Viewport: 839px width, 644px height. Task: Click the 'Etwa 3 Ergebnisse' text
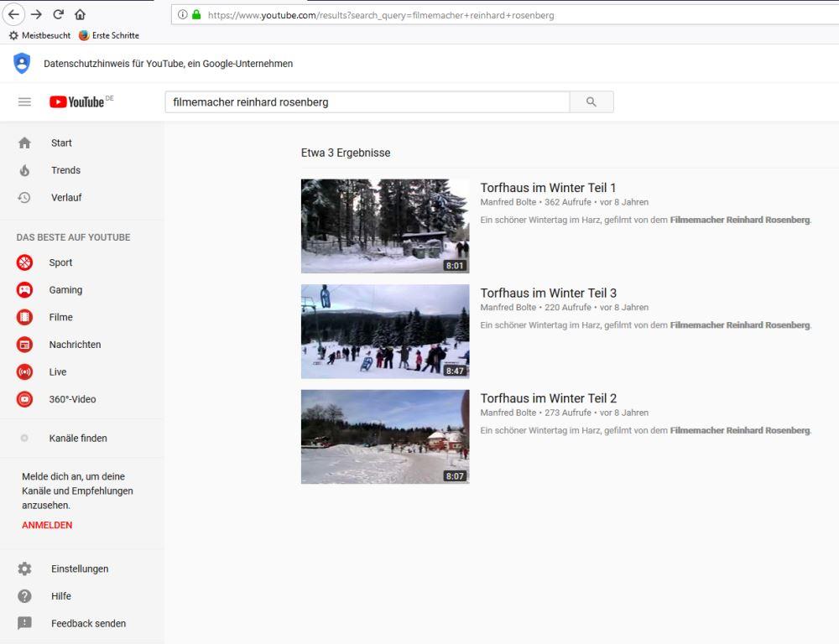click(x=346, y=153)
